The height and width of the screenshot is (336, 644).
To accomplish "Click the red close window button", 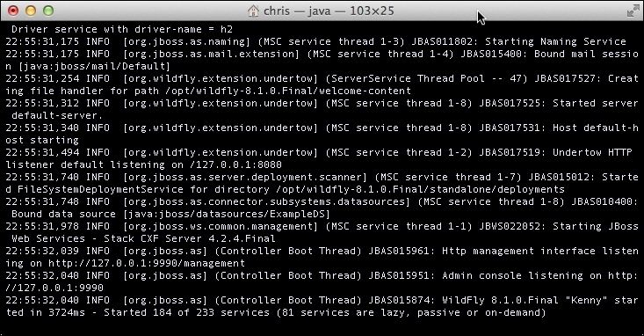I will click(13, 11).
